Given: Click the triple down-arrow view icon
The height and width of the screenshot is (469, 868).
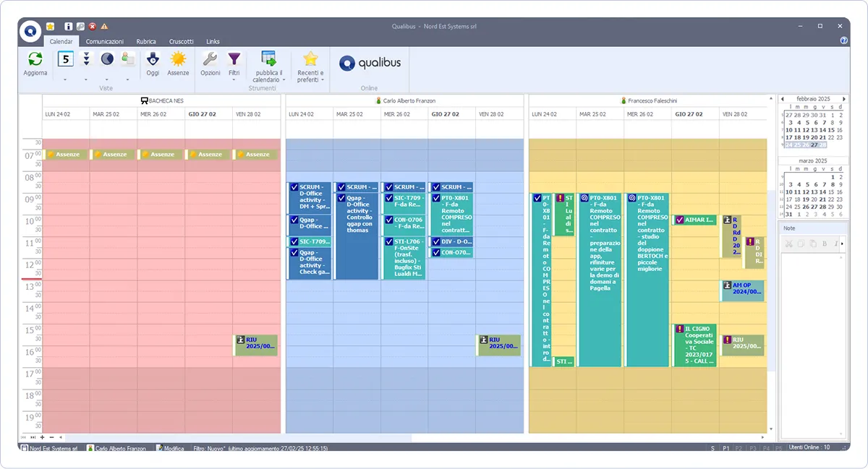Looking at the screenshot, I should tap(86, 59).
